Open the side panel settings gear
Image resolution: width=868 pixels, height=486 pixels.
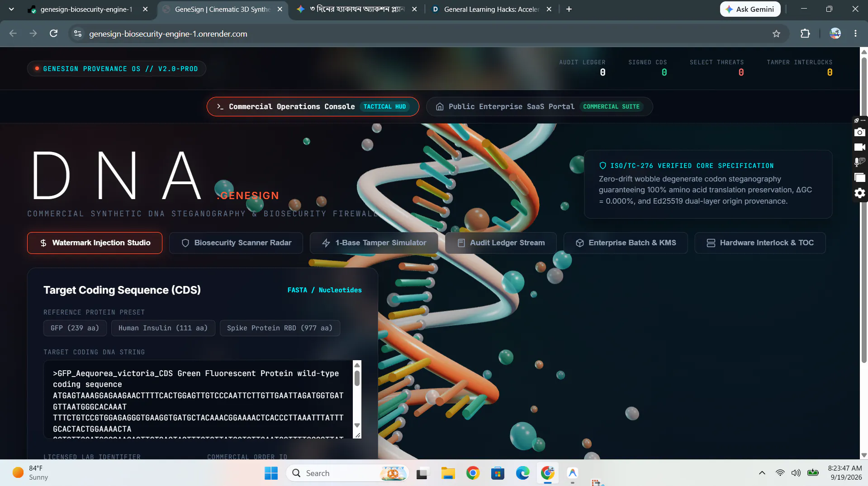coord(859,193)
